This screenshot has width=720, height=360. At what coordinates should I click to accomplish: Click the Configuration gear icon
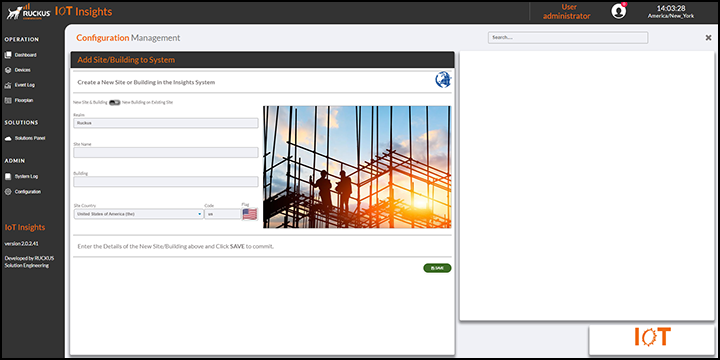(7, 192)
